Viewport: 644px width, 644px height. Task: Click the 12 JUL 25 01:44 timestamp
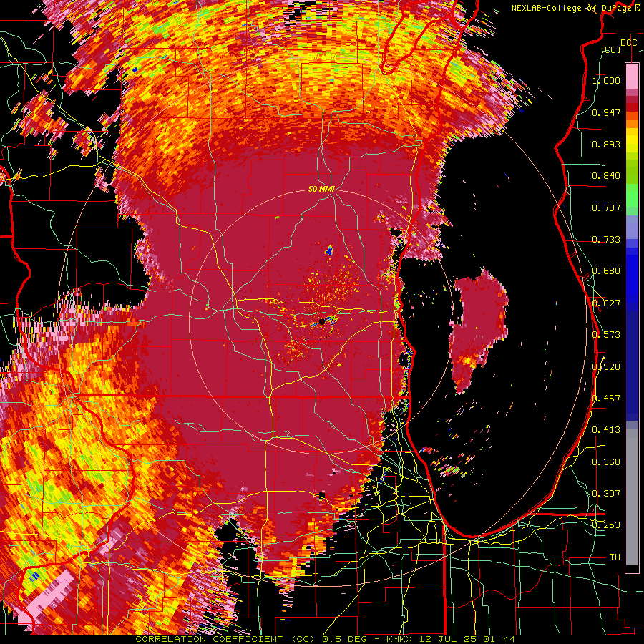467,639
